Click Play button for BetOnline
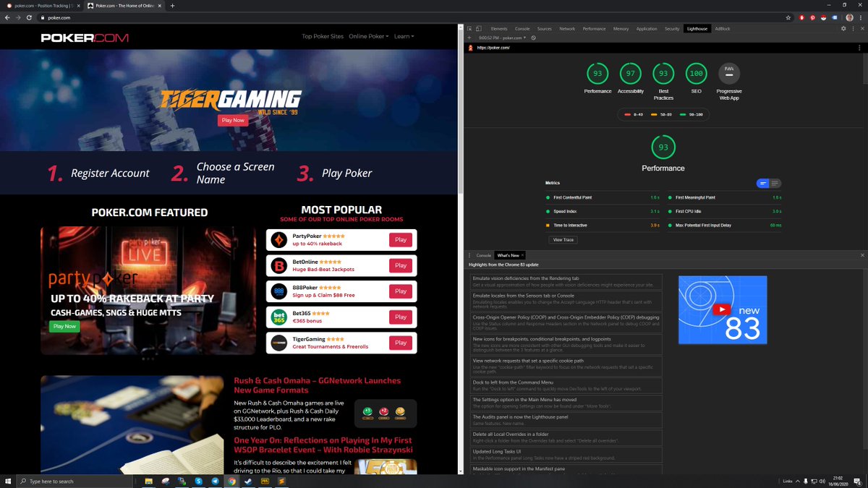868x488 pixels. point(400,265)
